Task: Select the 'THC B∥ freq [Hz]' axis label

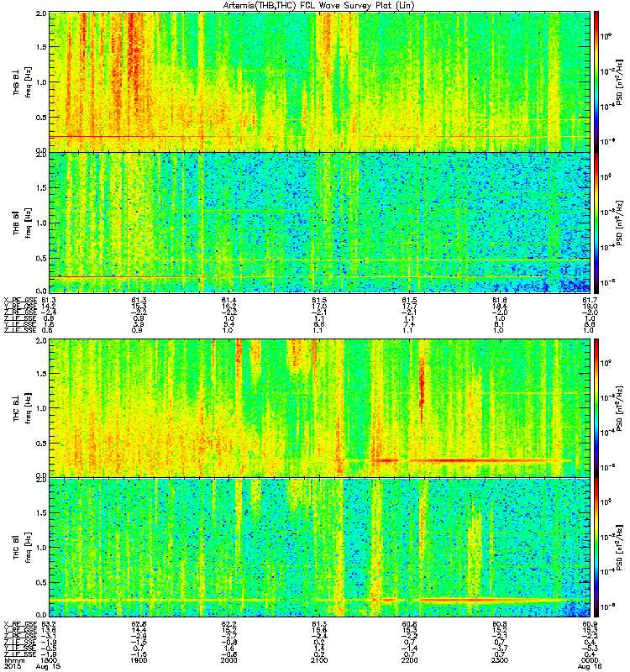Action: pyautogui.click(x=23, y=548)
